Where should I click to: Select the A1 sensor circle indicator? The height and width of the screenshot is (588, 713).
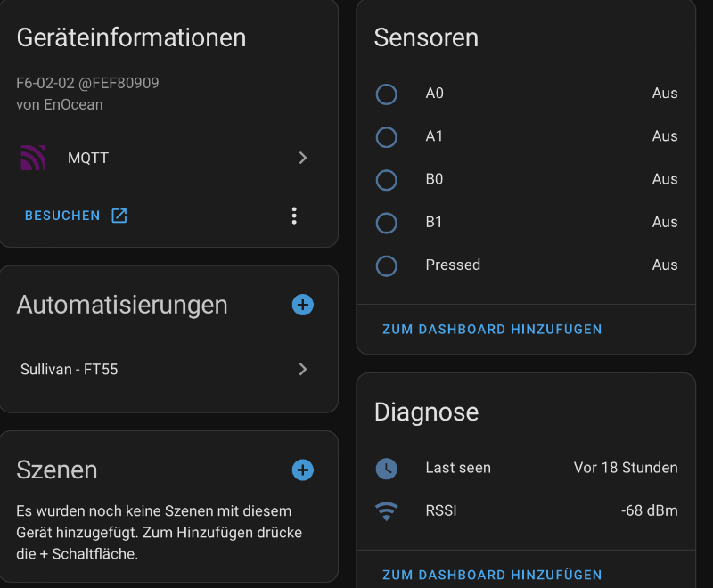(x=386, y=136)
